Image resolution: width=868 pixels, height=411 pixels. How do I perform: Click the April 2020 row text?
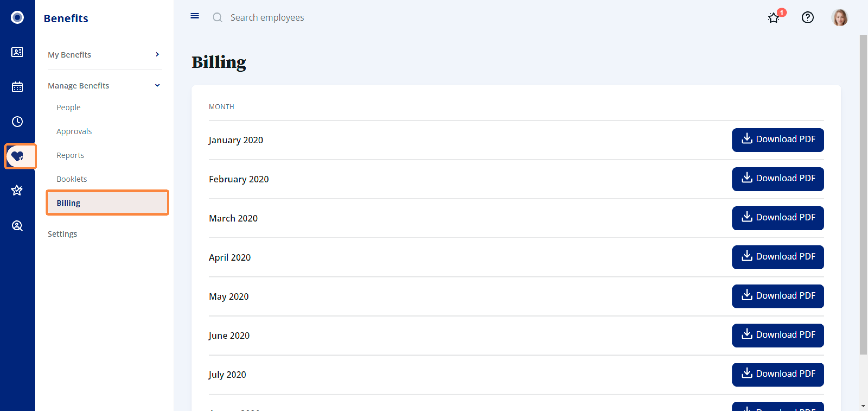(230, 257)
